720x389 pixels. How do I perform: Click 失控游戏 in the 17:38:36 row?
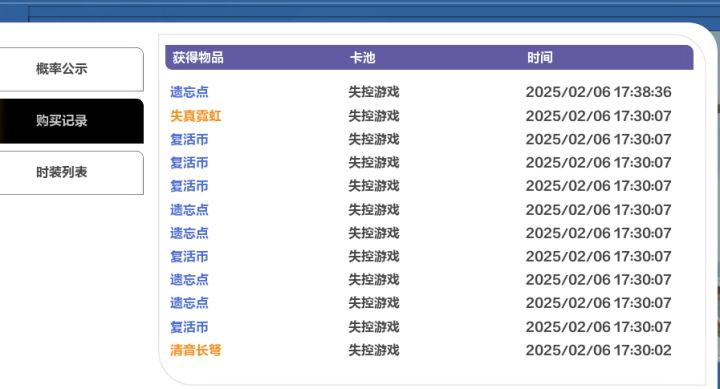[374, 92]
